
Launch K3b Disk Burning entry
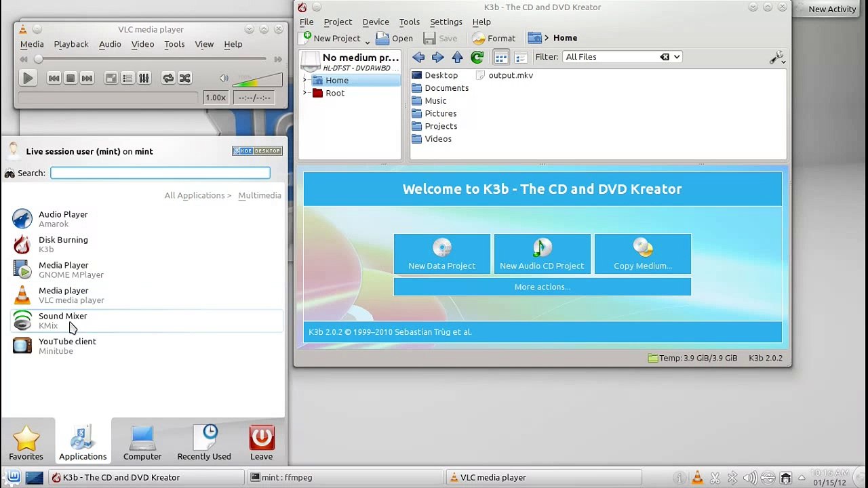coord(146,244)
